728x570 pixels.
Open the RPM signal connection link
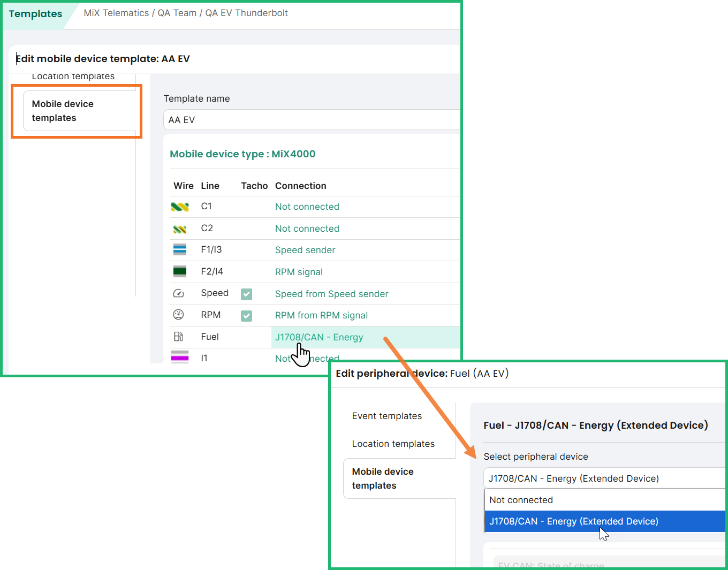coord(299,272)
